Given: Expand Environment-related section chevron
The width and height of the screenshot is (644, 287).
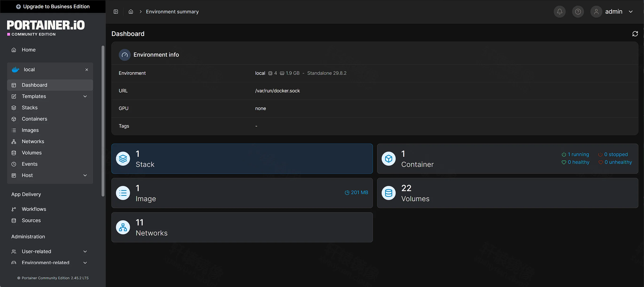Looking at the screenshot, I should click(85, 263).
